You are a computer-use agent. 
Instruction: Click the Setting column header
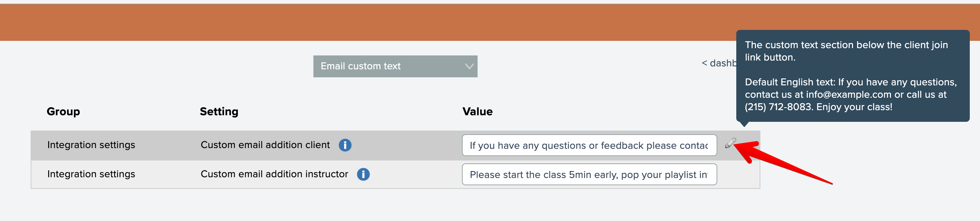pyautogui.click(x=219, y=112)
